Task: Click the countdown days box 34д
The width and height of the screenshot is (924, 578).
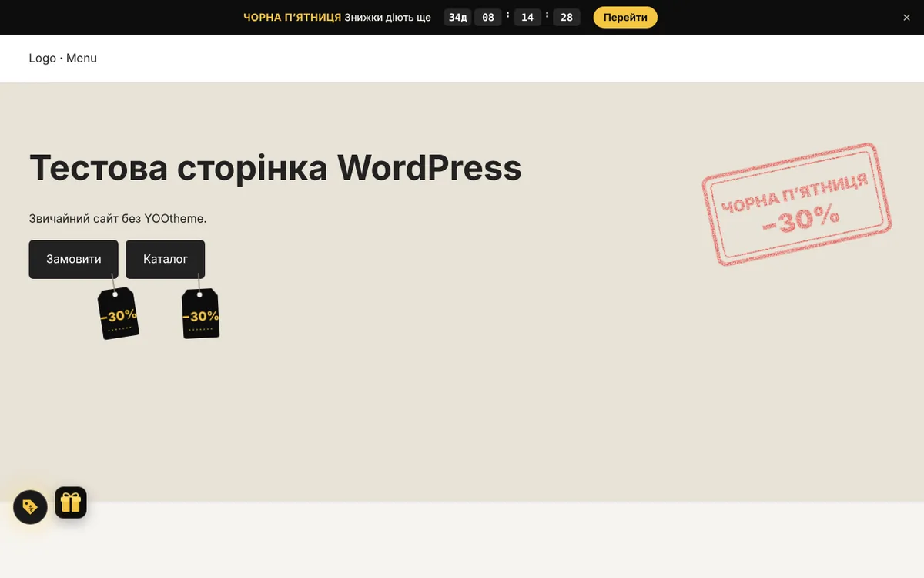Action: click(x=457, y=17)
